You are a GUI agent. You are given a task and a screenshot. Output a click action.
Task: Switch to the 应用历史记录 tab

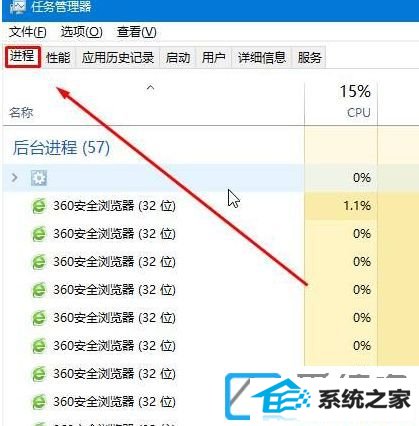click(x=118, y=58)
